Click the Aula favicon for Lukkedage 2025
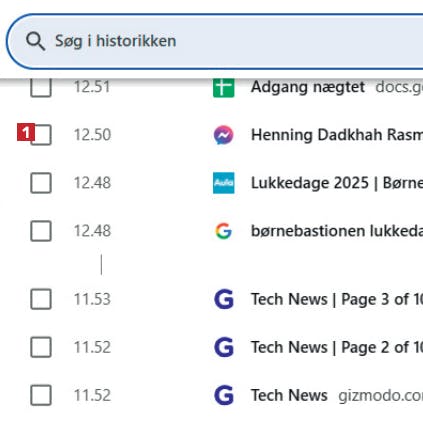The height and width of the screenshot is (430, 423). 224,183
